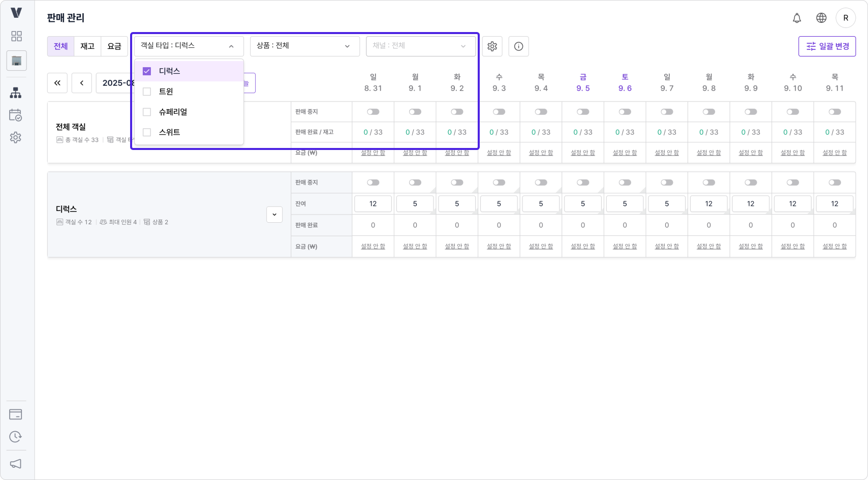Screen dimensions: 868x480
Task: Click the 금 9. 5 date header
Action: coord(583,82)
